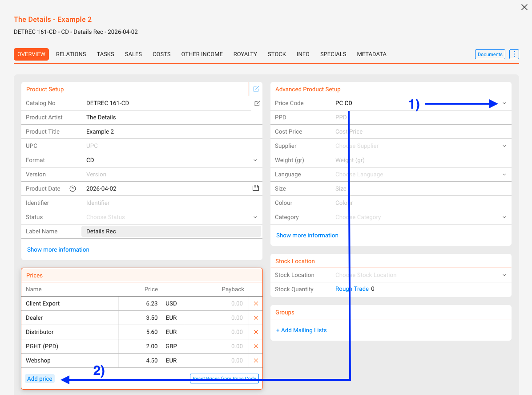532x395 pixels.
Task: Close the product details dialog
Action: click(524, 7)
